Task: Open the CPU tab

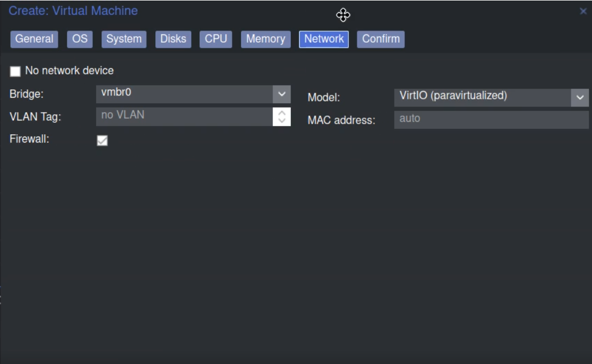Action: (216, 39)
